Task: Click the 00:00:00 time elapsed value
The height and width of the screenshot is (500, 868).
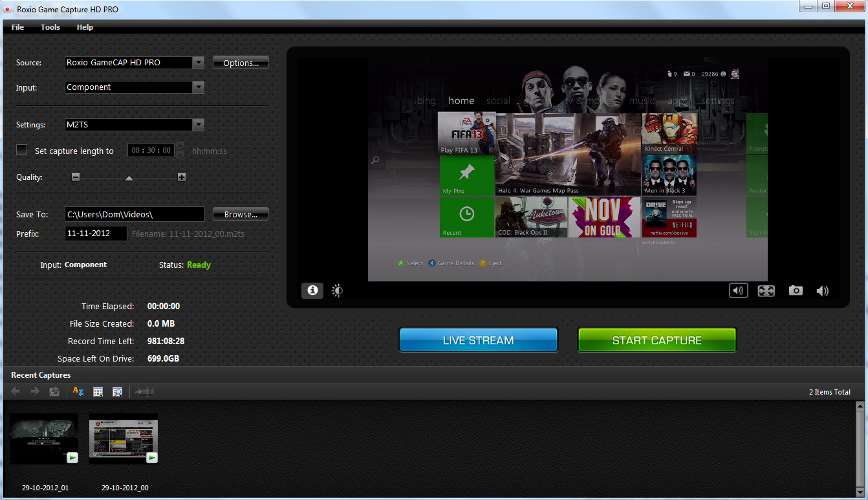Action: click(164, 306)
